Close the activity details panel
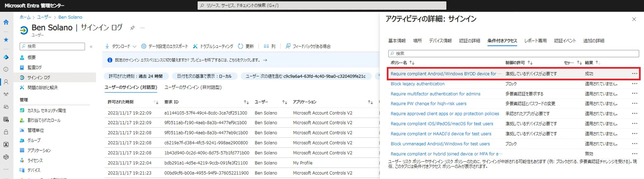 (x=634, y=19)
